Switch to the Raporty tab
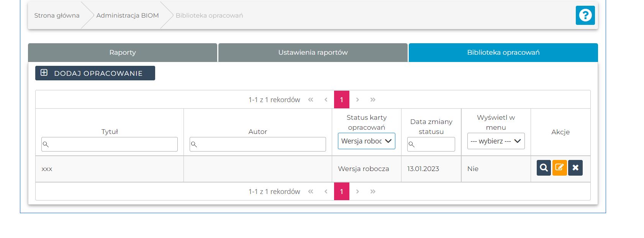This screenshot has width=644, height=238. [x=123, y=52]
